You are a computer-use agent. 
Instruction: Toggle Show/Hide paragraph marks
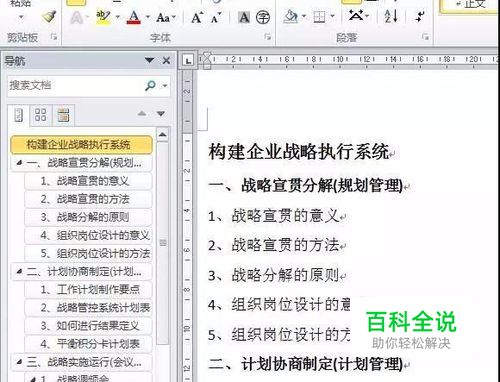pos(420,16)
